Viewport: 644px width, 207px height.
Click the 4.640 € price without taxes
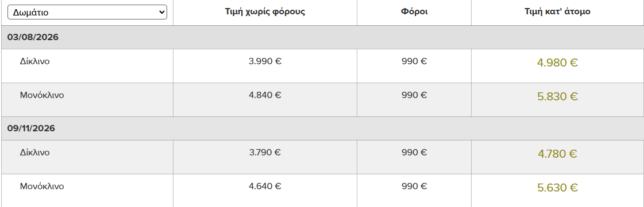click(x=265, y=186)
